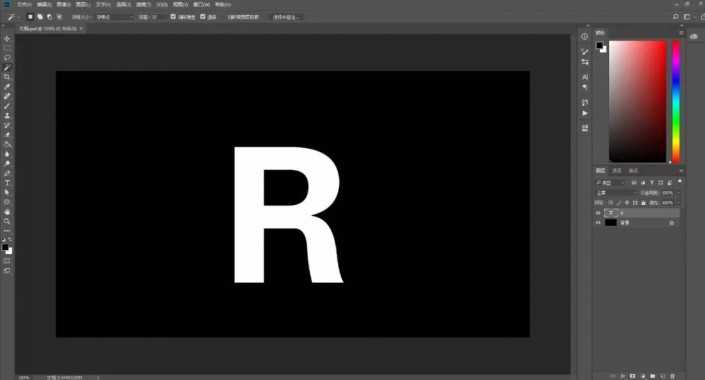Select the Zoom magnifier tool
The width and height of the screenshot is (705, 380).
7,221
